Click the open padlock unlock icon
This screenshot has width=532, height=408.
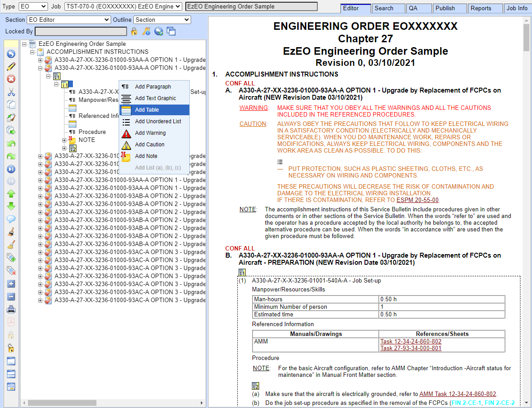11,348
